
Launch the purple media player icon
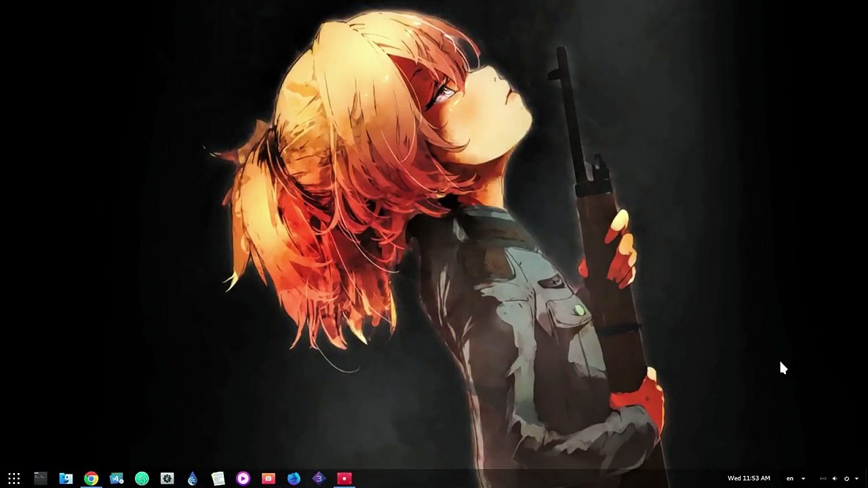[x=243, y=479]
